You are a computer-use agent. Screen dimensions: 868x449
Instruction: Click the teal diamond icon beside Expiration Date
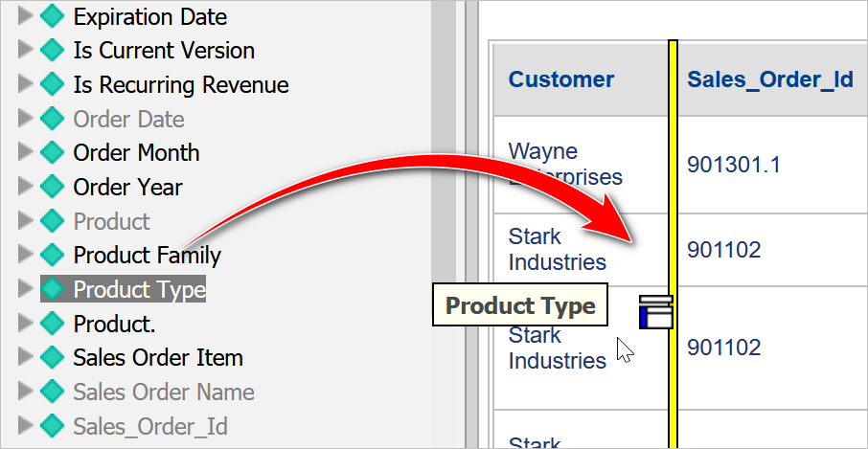[52, 16]
